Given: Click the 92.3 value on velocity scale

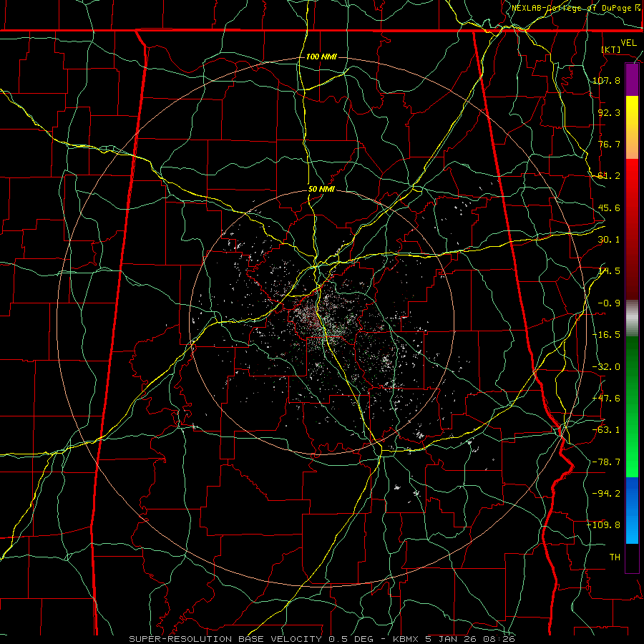Looking at the screenshot, I should pos(609,112).
